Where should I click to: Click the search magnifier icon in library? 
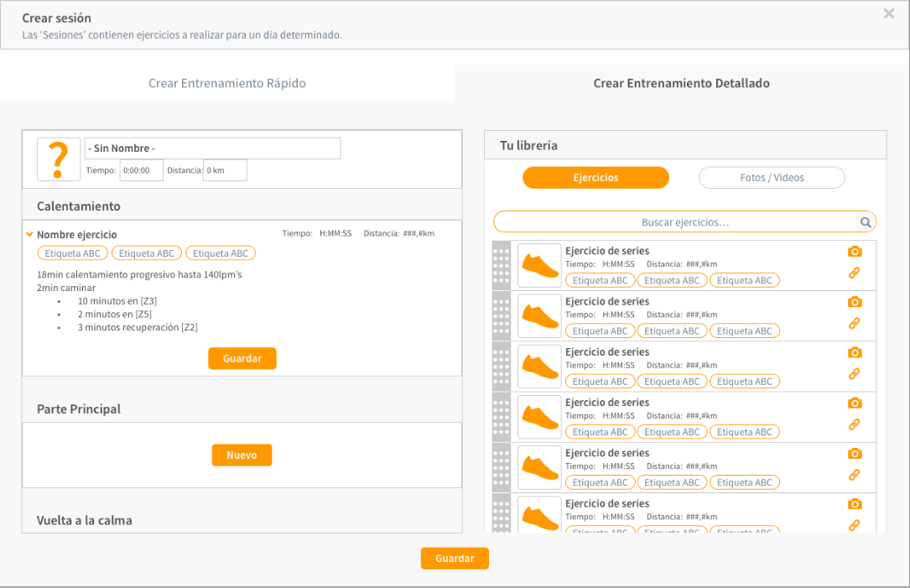coord(866,222)
